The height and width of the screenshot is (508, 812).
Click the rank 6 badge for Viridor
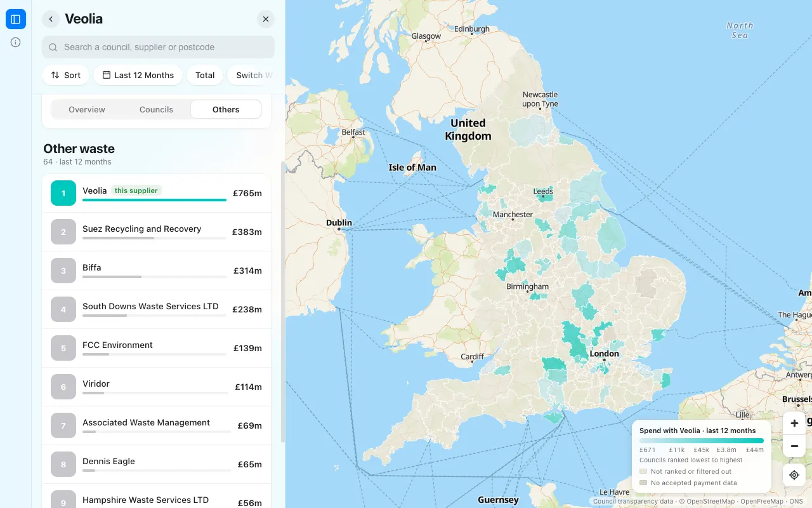click(63, 387)
